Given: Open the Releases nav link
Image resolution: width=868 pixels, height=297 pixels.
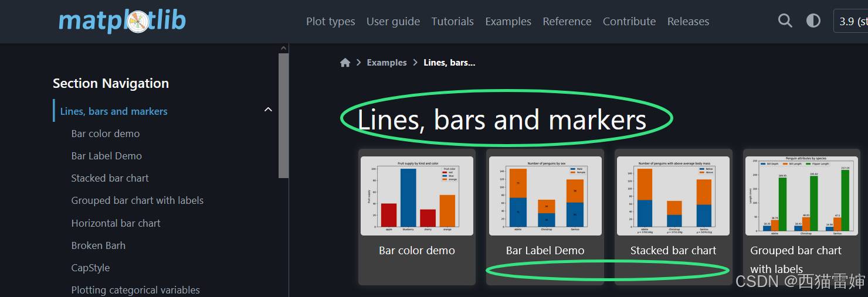Looking at the screenshot, I should [x=688, y=21].
